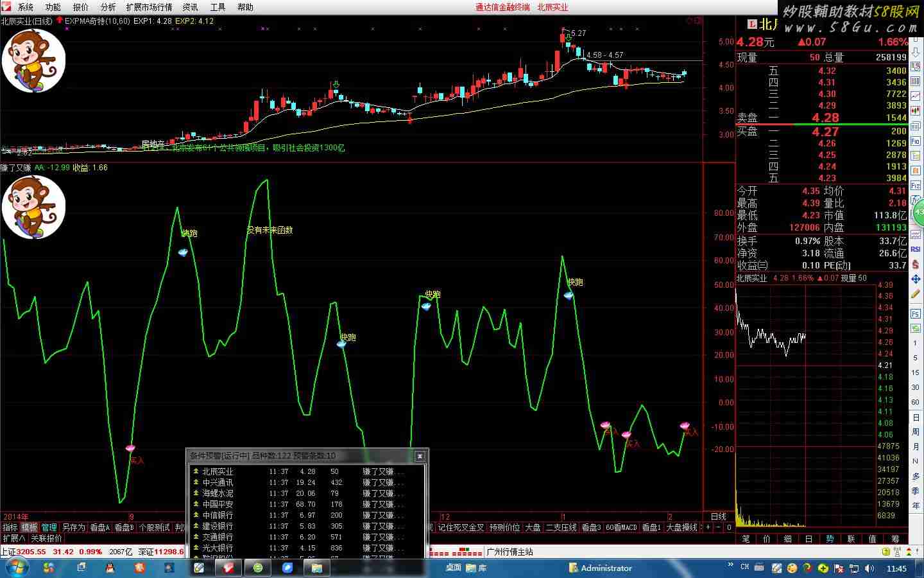The height and width of the screenshot is (578, 924).
Task: Switch to 筹 tab under the quote panel
Action: [x=894, y=539]
